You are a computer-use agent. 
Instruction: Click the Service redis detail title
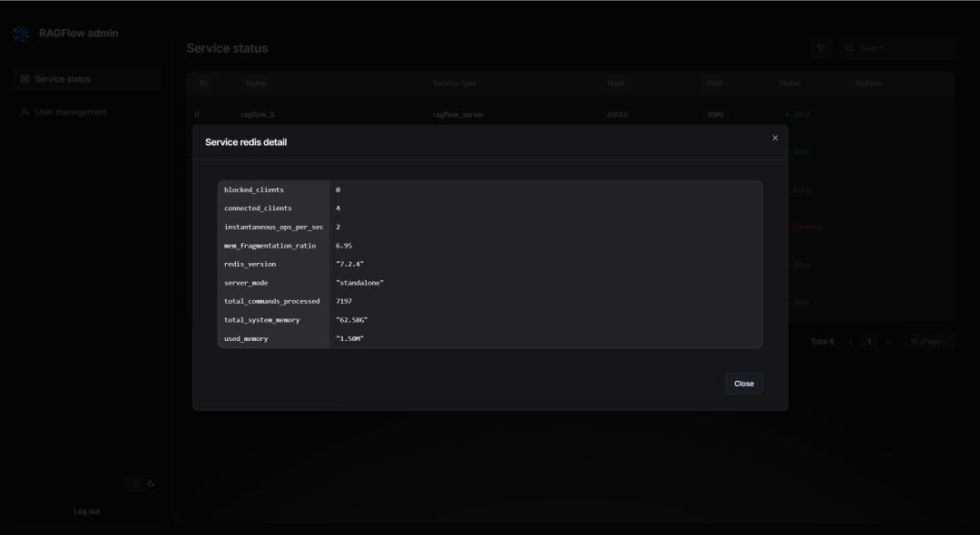246,142
